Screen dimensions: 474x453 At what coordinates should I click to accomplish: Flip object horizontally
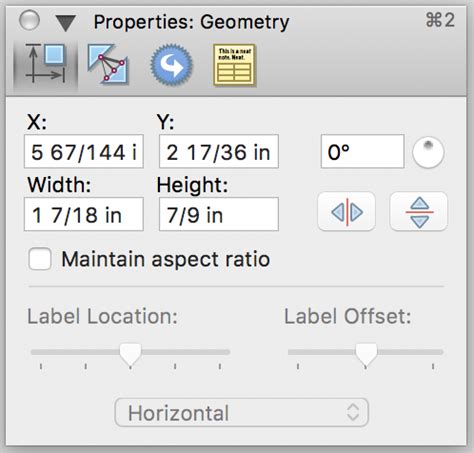(x=347, y=211)
